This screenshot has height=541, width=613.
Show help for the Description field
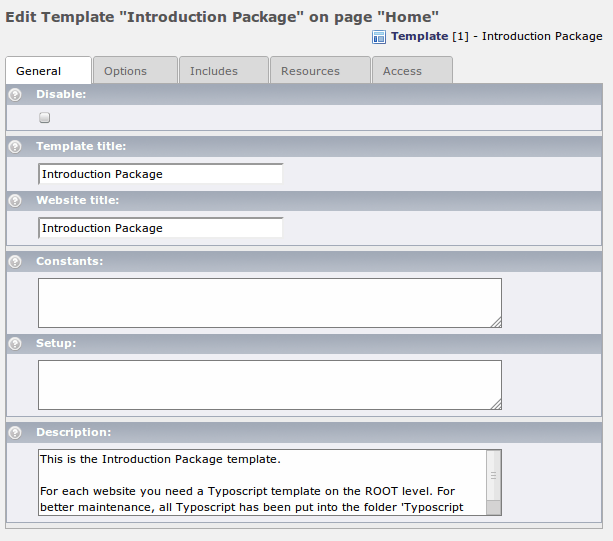tap(15, 433)
